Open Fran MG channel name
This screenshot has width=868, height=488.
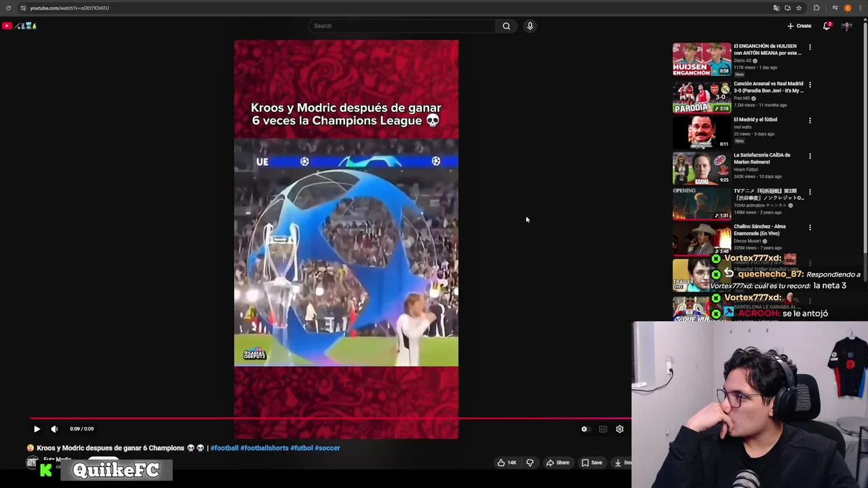click(741, 98)
